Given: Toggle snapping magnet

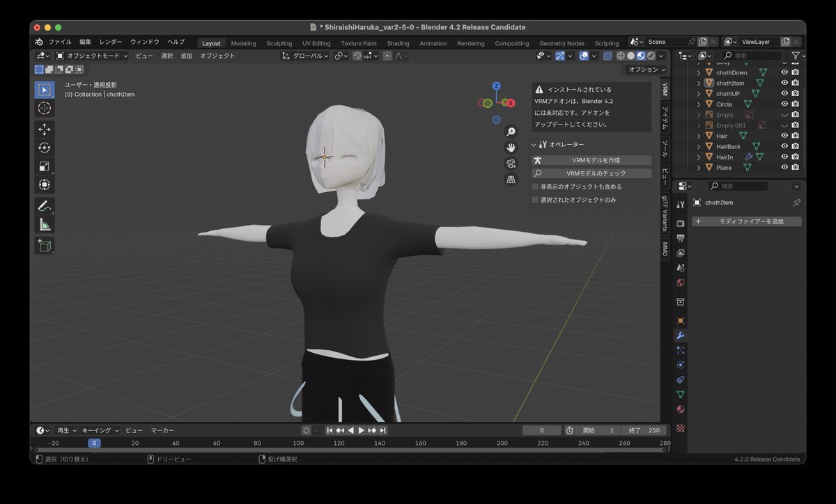Looking at the screenshot, I should point(357,56).
